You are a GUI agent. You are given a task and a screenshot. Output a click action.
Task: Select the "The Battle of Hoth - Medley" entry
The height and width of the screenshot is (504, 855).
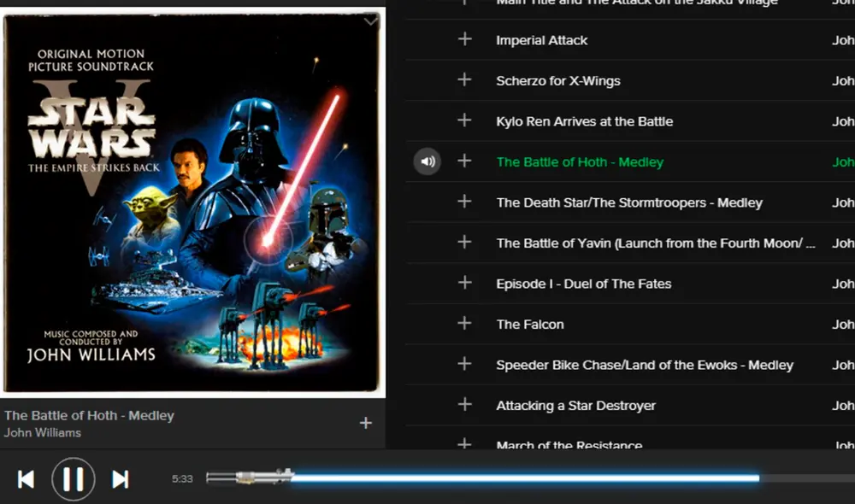[x=580, y=161]
